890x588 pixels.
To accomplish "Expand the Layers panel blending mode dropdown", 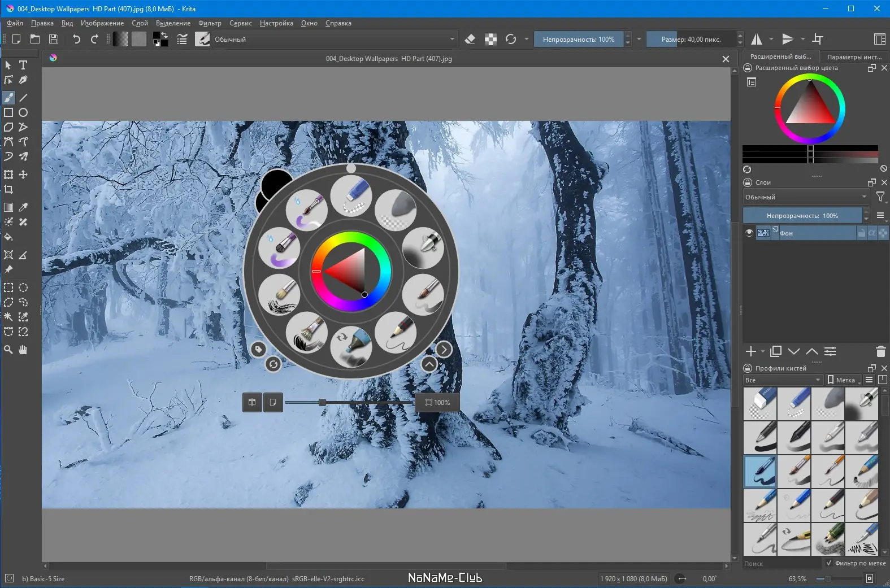I will point(806,197).
